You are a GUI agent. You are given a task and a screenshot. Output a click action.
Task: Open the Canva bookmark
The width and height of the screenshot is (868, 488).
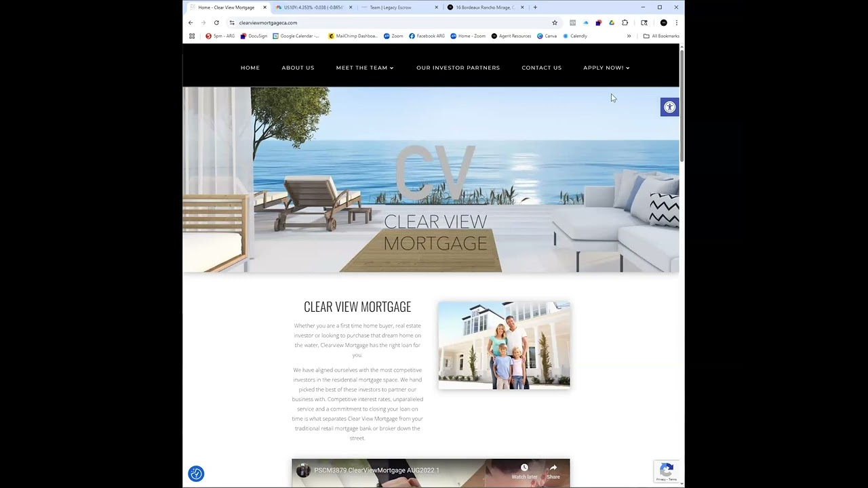click(547, 36)
